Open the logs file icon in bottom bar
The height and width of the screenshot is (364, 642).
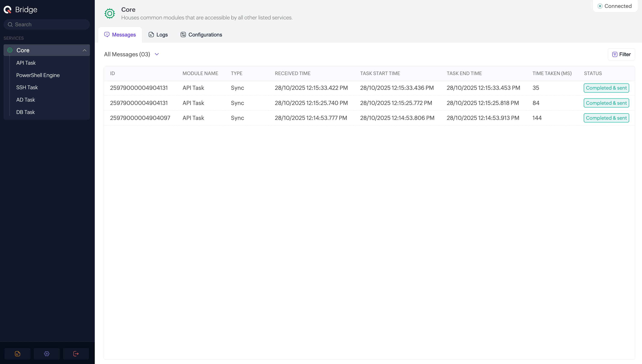click(18, 354)
